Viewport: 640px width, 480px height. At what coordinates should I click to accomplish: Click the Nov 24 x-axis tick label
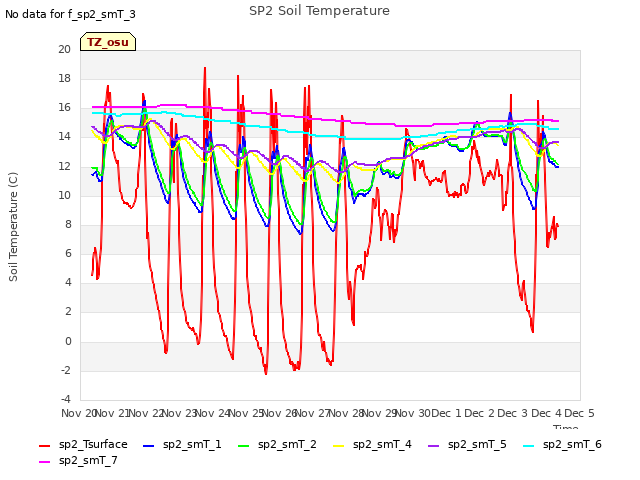(x=212, y=413)
